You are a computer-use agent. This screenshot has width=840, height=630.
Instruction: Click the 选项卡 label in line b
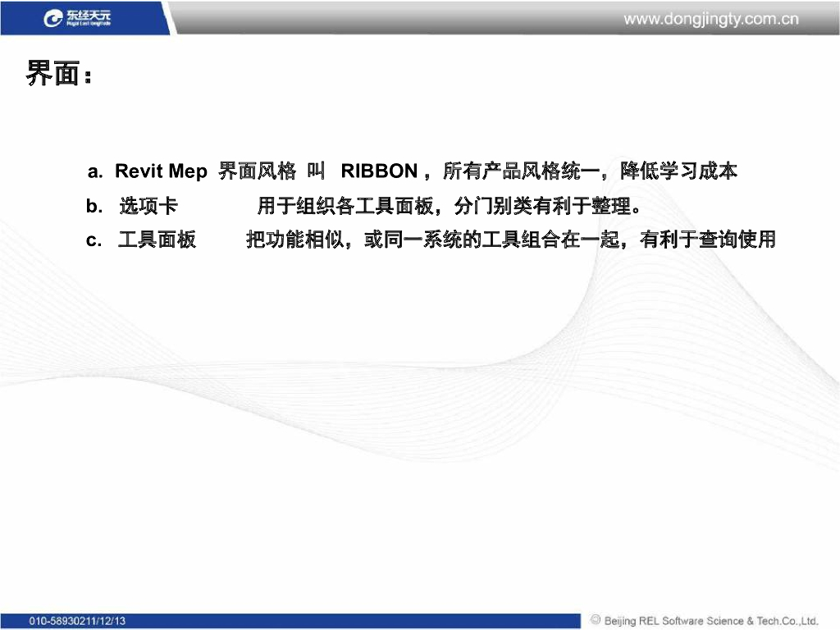tap(148, 206)
